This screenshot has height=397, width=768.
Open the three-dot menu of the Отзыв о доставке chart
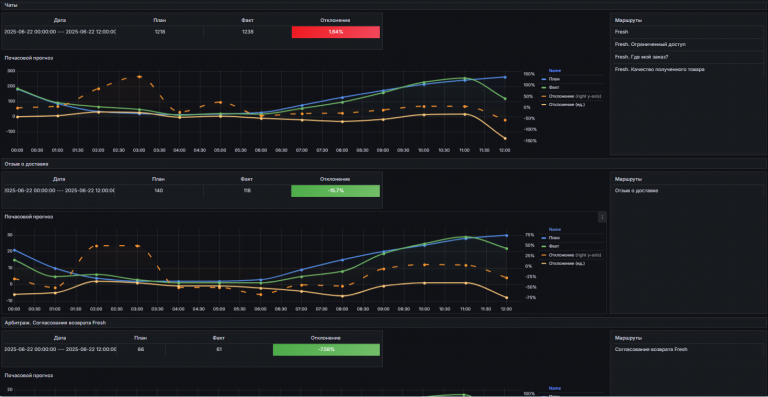[602, 217]
